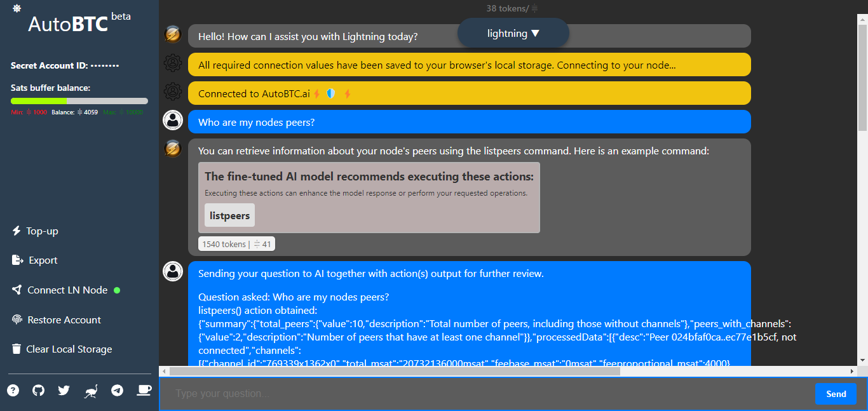This screenshot has height=411, width=868.
Task: Click the '38 tokens/' counter at top
Action: coord(508,8)
